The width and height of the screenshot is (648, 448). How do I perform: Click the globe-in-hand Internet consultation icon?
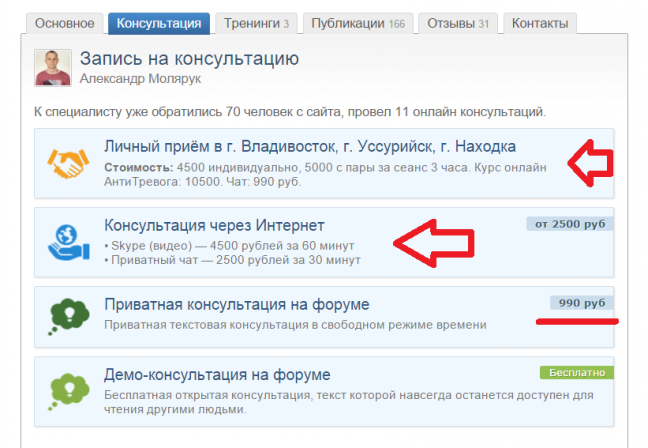point(65,241)
